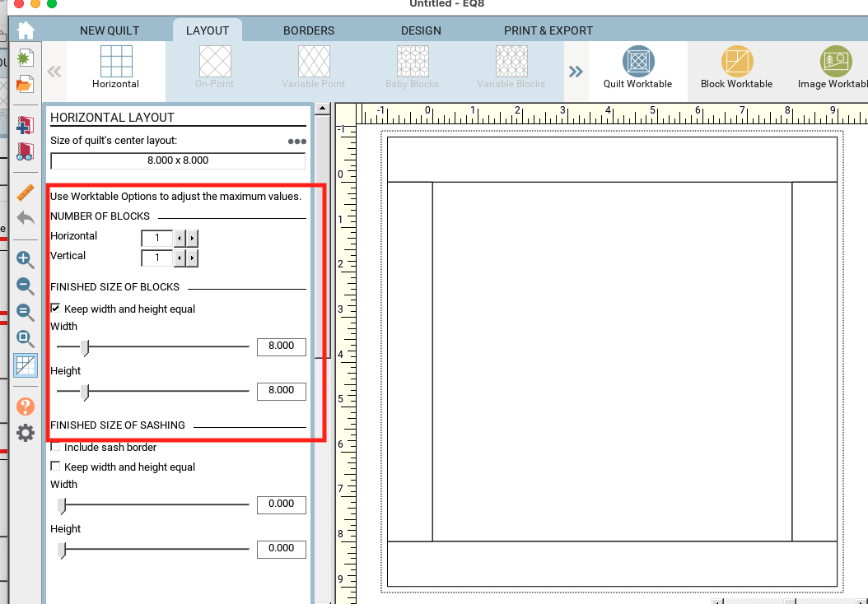Open the BORDERS tab
Image resolution: width=868 pixels, height=604 pixels.
click(309, 30)
